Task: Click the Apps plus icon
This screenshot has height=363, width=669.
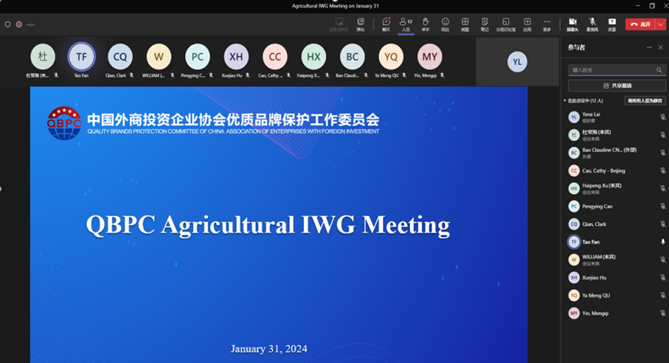Action: [527, 24]
